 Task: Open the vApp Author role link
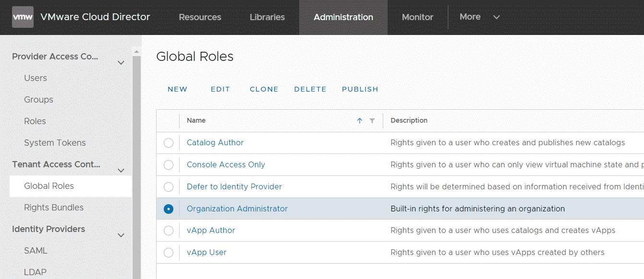click(x=211, y=231)
